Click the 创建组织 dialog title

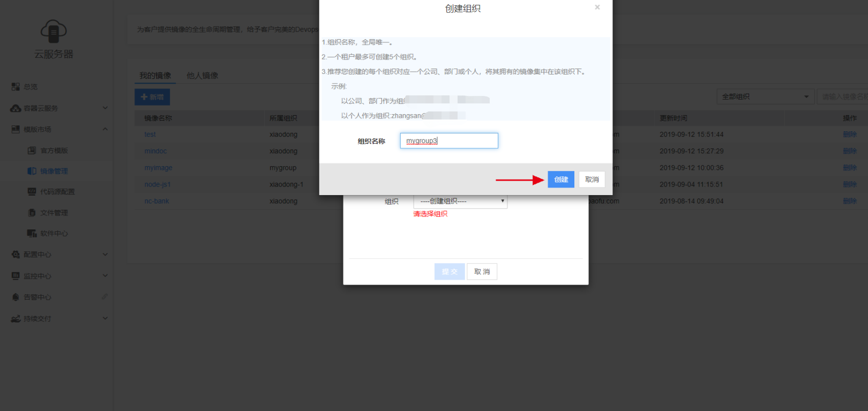[463, 9]
